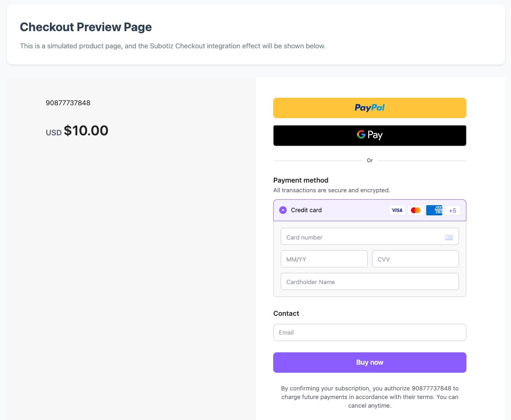Pay with the yellow PayPal button
The width and height of the screenshot is (511, 420).
[x=369, y=108]
